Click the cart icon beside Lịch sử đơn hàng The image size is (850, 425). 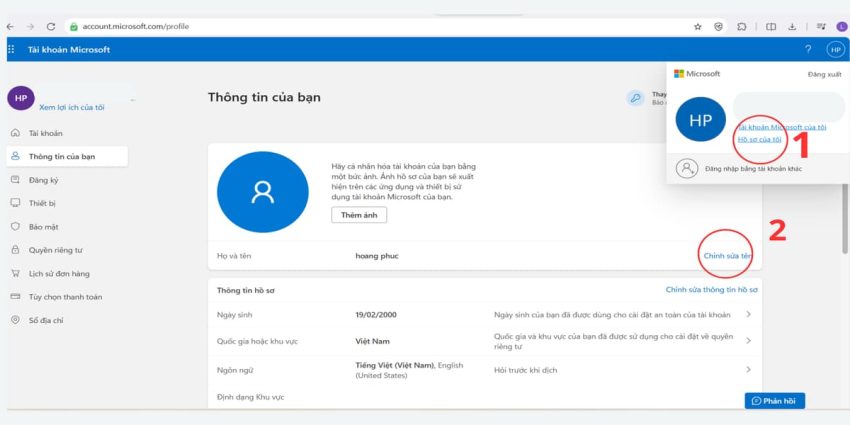click(x=16, y=274)
